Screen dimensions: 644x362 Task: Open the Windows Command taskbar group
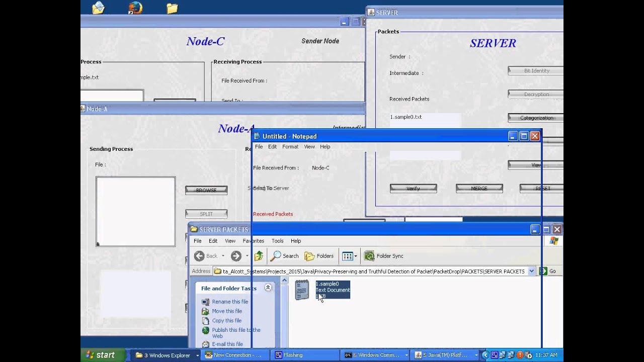375,355
